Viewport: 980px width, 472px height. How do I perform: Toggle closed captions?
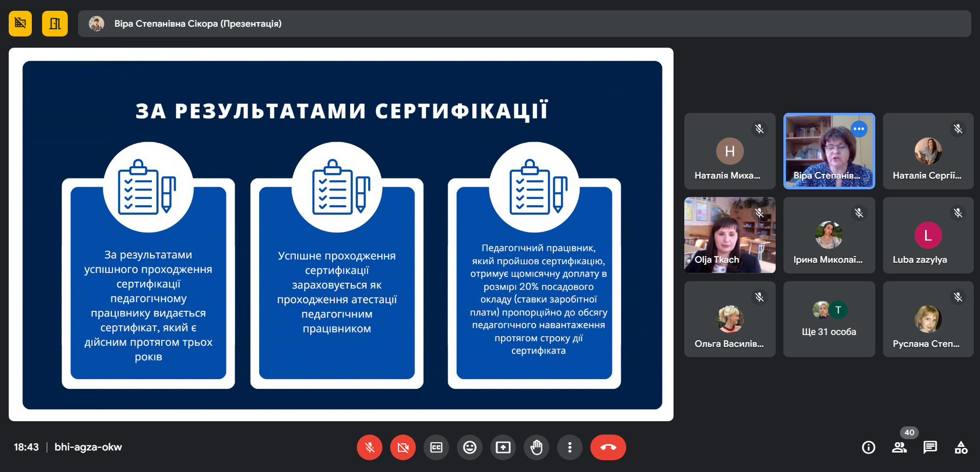436,447
